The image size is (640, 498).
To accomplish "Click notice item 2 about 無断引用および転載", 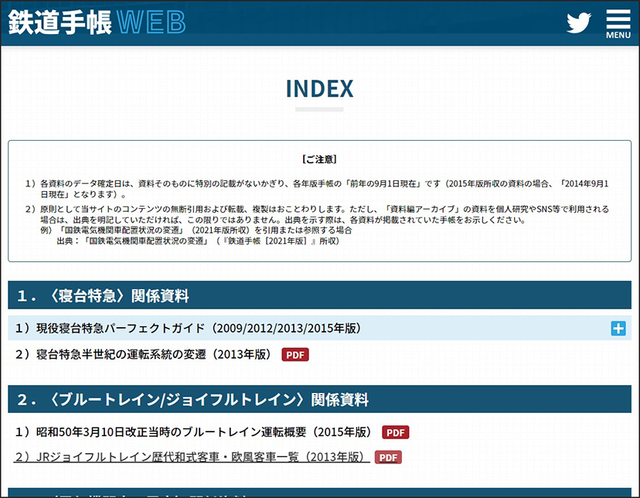I will pyautogui.click(x=317, y=225).
